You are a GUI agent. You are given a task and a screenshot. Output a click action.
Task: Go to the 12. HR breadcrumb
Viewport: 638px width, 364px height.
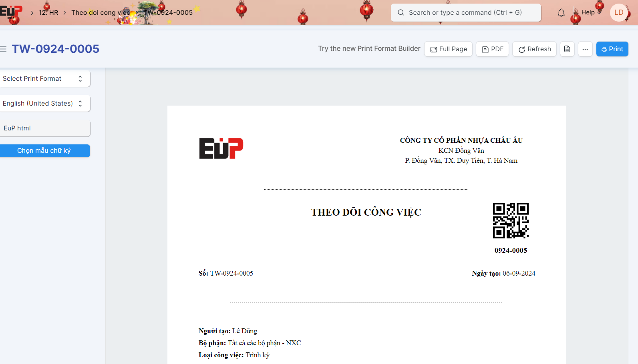pyautogui.click(x=48, y=13)
